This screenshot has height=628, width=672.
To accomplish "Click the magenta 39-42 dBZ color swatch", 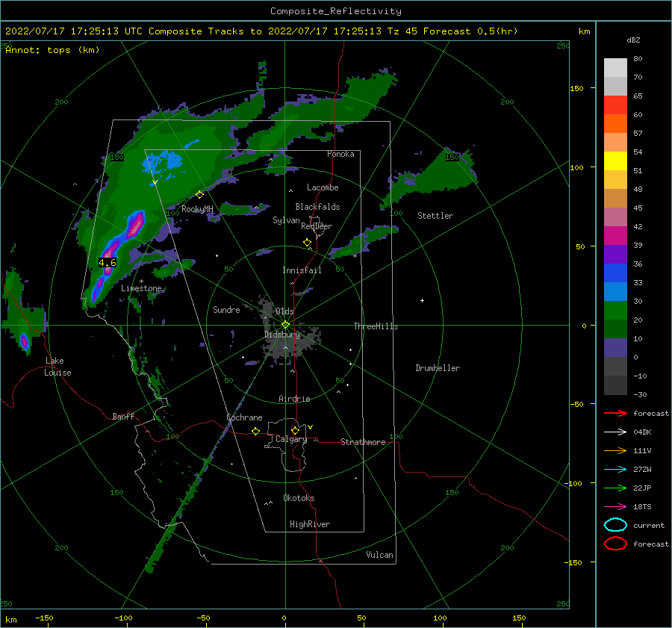I will (615, 236).
